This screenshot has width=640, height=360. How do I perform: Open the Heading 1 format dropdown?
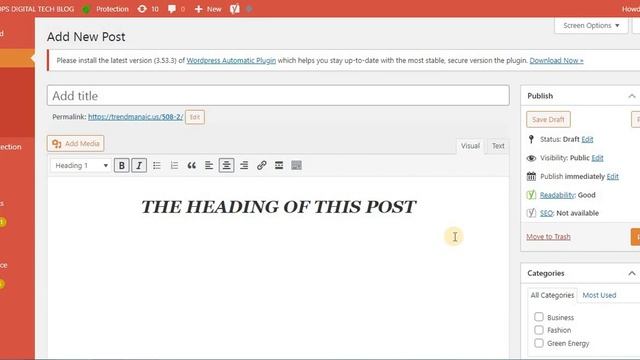click(81, 165)
